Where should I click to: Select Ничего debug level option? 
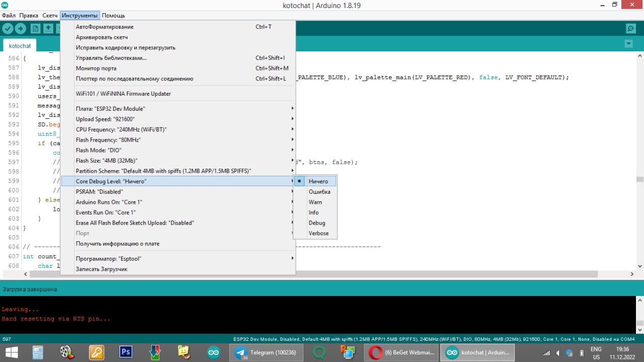tap(315, 181)
